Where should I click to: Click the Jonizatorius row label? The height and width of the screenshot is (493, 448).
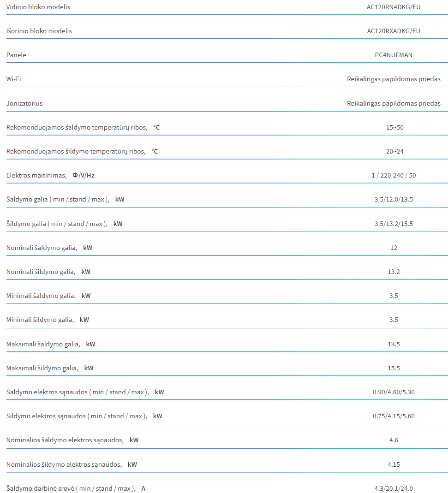point(24,103)
